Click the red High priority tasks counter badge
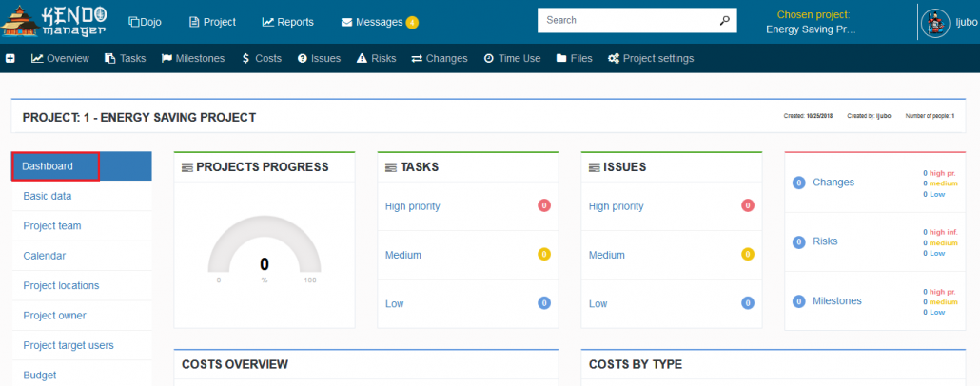The height and width of the screenshot is (386, 980). coord(544,205)
